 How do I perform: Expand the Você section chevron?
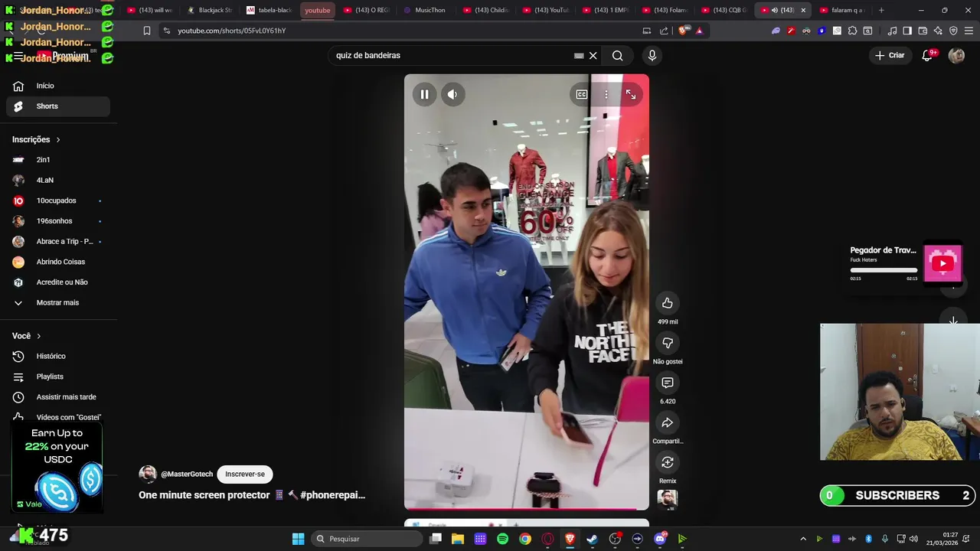39,336
